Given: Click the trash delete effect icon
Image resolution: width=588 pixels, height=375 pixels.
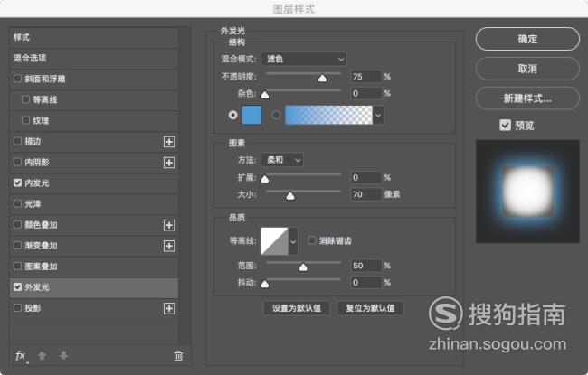Looking at the screenshot, I should pos(178,355).
